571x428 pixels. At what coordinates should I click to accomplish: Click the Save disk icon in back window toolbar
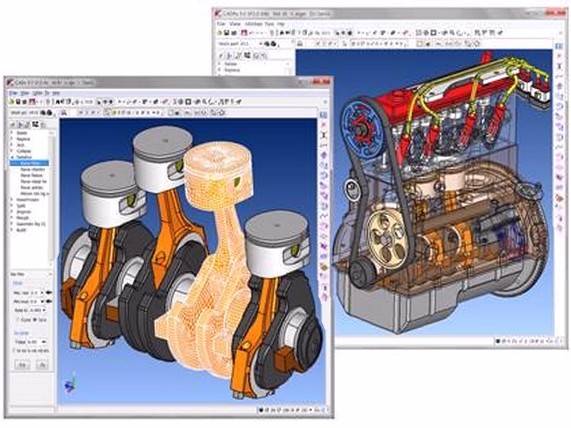tap(226, 33)
